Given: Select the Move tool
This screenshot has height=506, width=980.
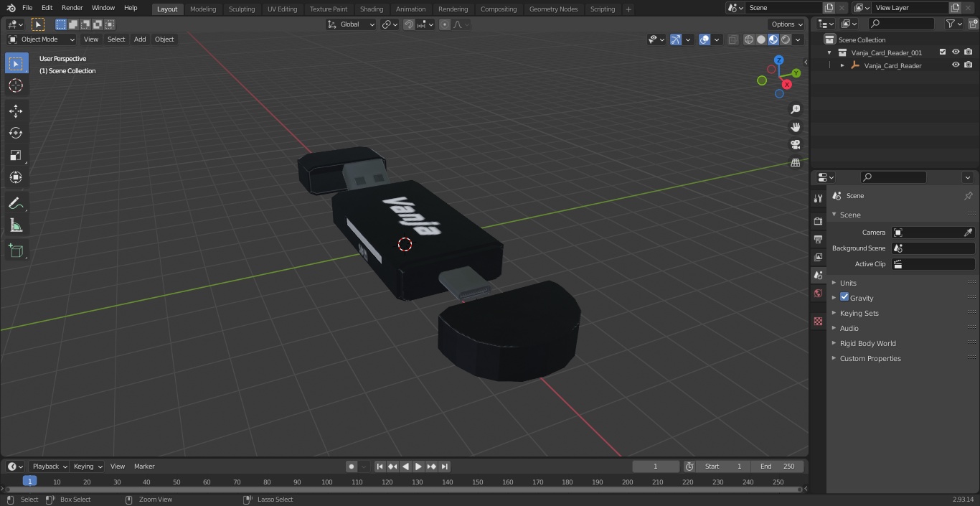Looking at the screenshot, I should (16, 111).
